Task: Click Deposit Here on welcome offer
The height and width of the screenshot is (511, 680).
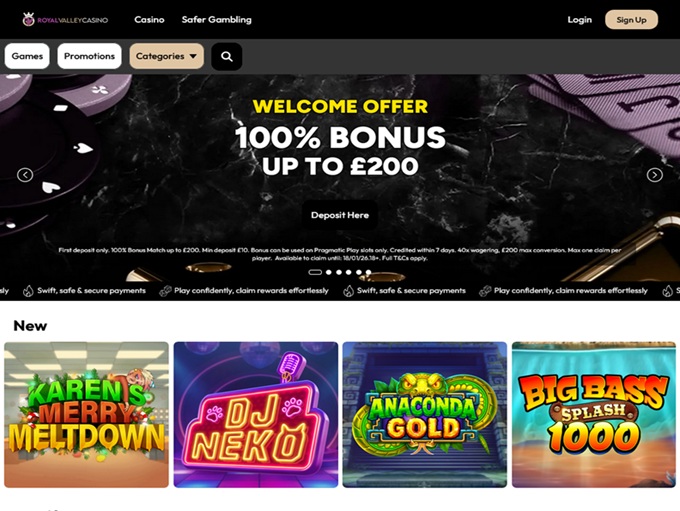Action: click(340, 215)
